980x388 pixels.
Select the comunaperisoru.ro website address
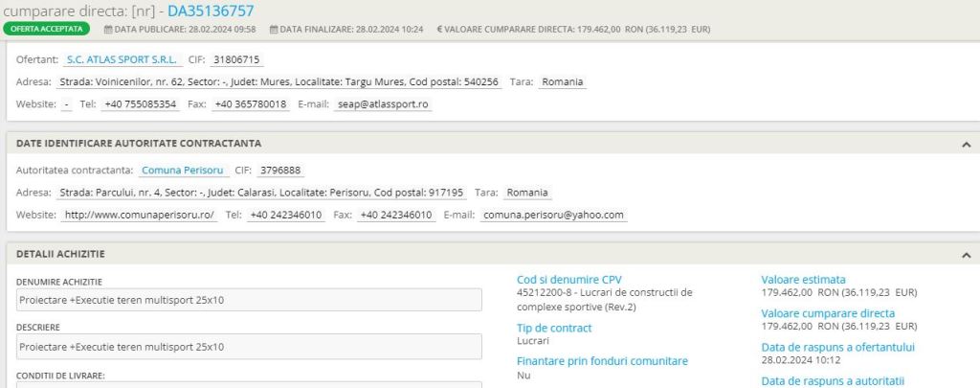140,215
